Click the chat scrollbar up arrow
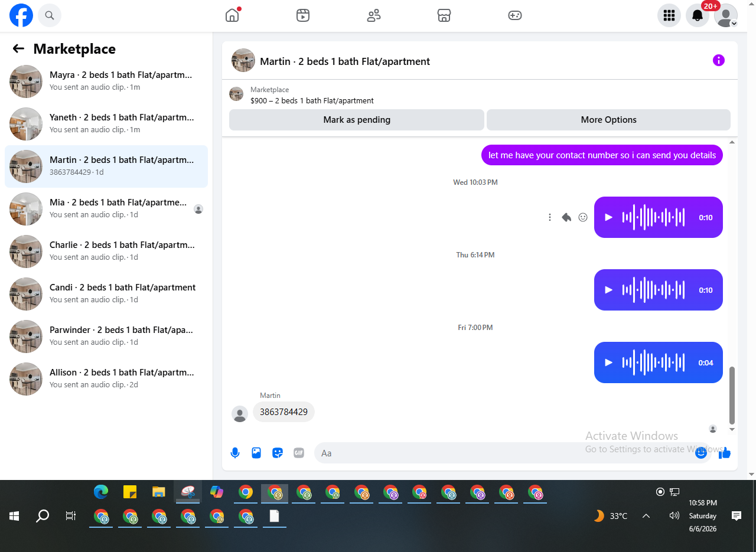Screen dimensions: 756x552 [732, 142]
